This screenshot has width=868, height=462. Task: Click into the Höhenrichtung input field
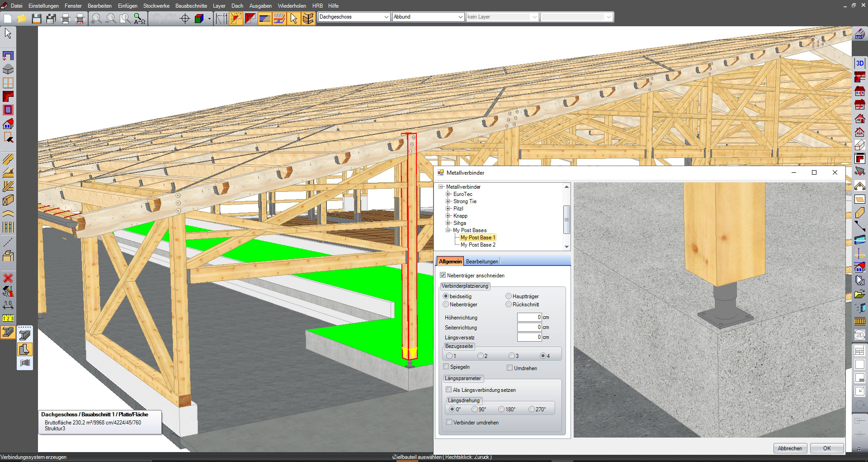(x=529, y=317)
